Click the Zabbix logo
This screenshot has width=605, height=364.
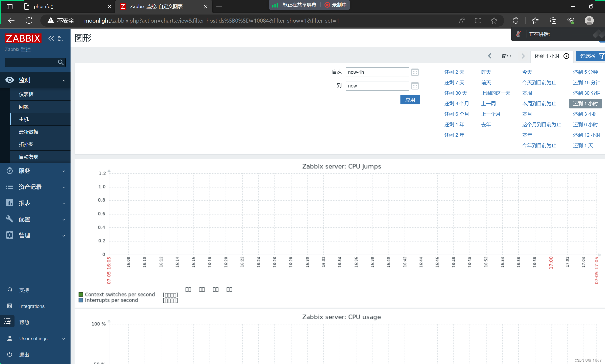tap(23, 38)
